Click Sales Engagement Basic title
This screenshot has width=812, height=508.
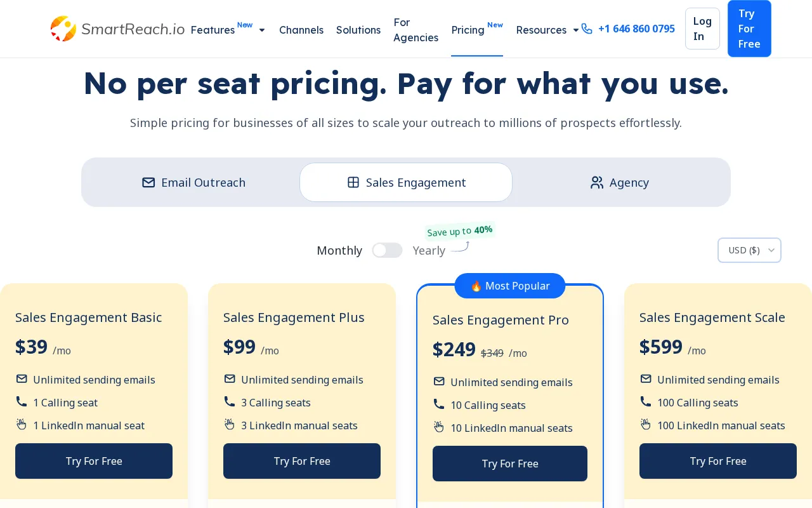point(89,317)
